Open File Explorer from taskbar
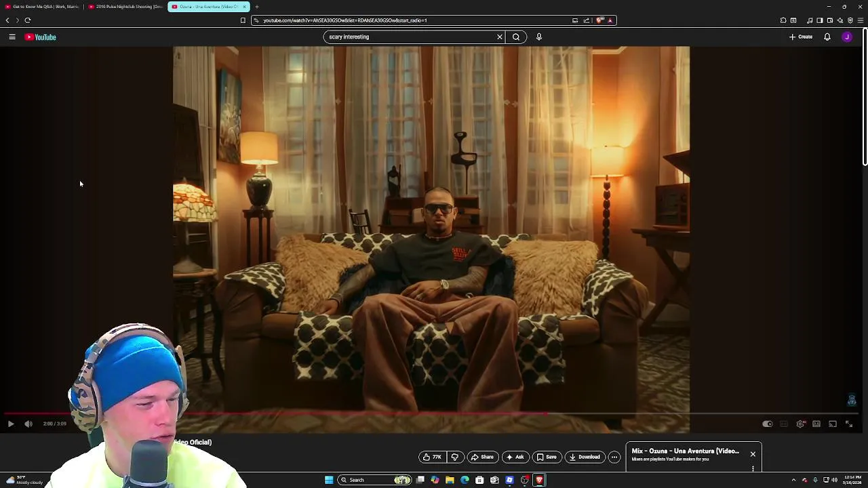868x488 pixels. [x=450, y=480]
